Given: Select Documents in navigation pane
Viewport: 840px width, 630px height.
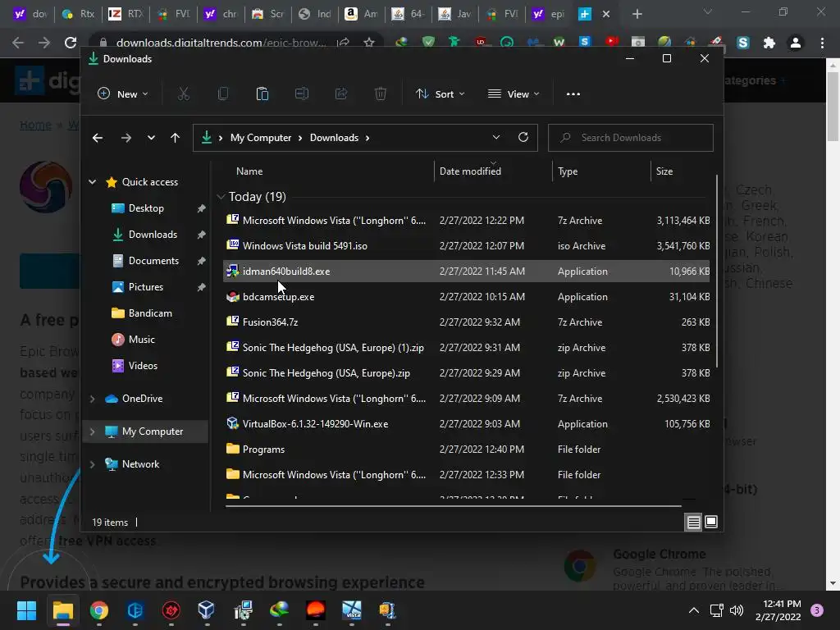Looking at the screenshot, I should click(x=153, y=261).
